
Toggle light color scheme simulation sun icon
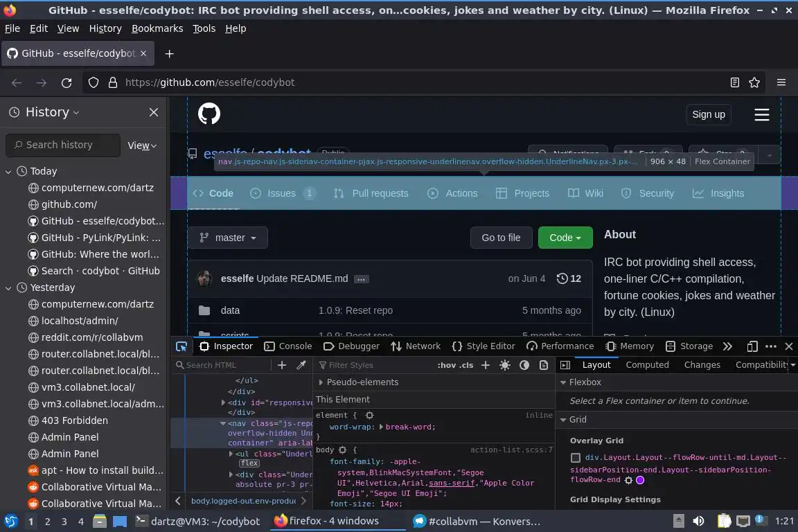(505, 365)
